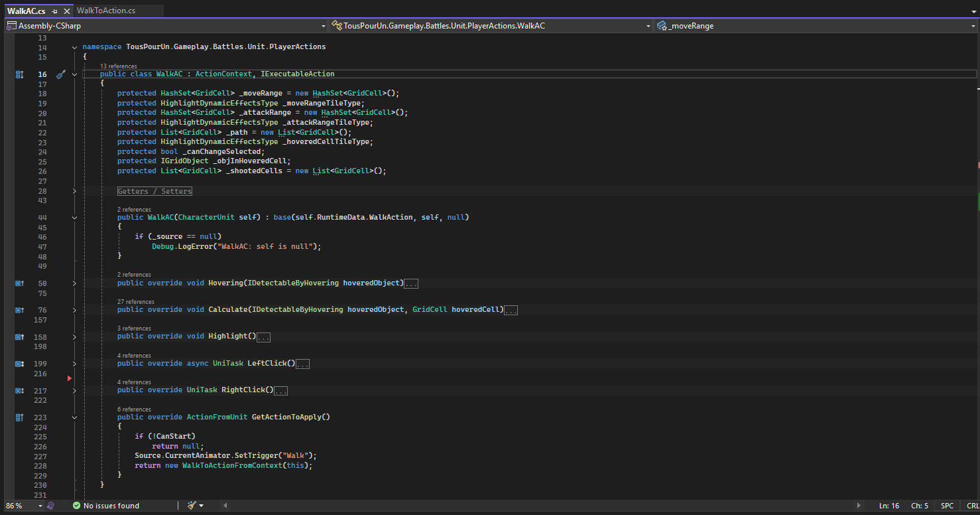Click the red bookmark marker near line 216

click(x=70, y=378)
